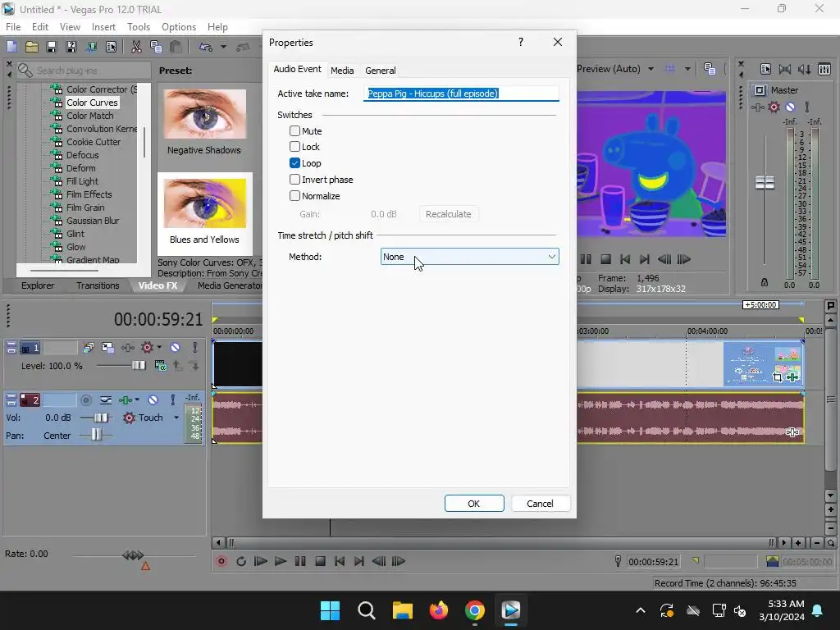Image resolution: width=840 pixels, height=630 pixels.
Task: Open Google Chrome from the taskbar
Action: tap(475, 610)
